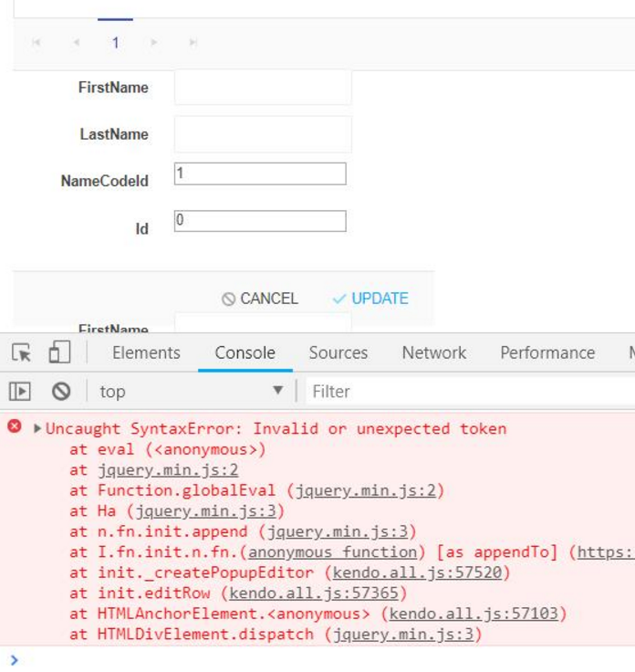Toggle the device toolbar icon
635x672 pixels.
(59, 352)
